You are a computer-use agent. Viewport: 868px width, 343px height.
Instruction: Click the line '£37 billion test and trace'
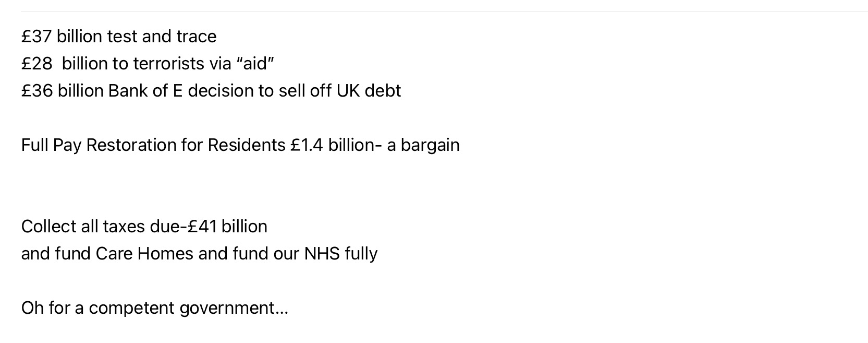119,37
